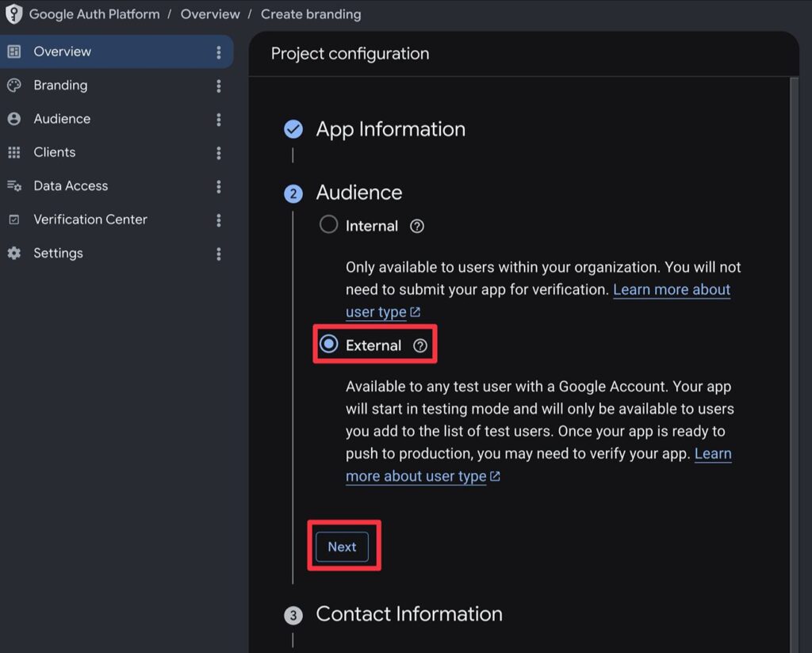Click the Verification Center check icon
Image resolution: width=812 pixels, height=653 pixels.
coord(14,220)
